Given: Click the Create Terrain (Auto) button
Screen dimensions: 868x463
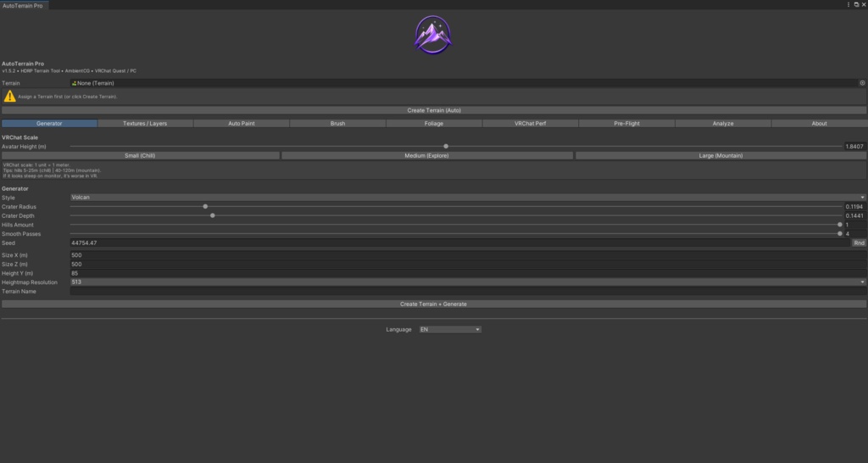Looking at the screenshot, I should 434,110.
